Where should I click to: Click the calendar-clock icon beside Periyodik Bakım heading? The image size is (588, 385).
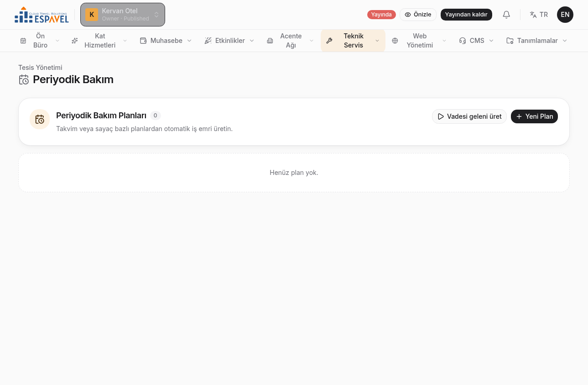pyautogui.click(x=24, y=79)
